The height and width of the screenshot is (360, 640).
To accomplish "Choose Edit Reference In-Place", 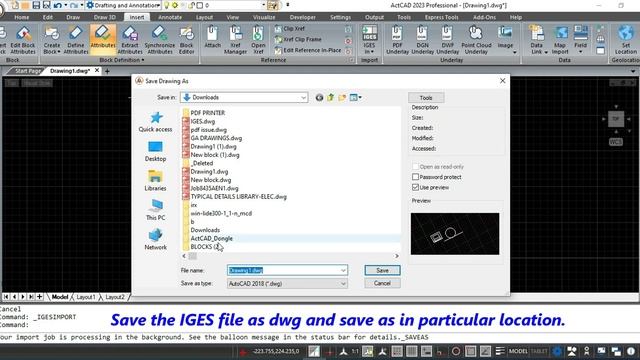I will (307, 50).
